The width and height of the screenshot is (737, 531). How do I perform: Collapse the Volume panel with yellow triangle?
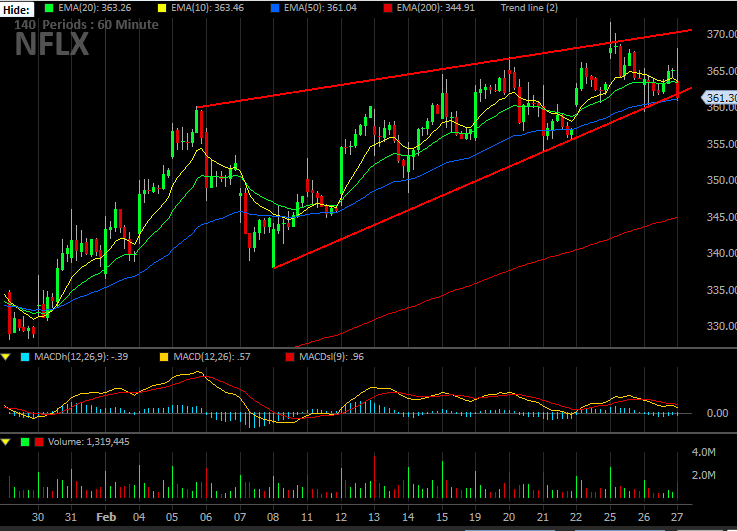pos(6,442)
